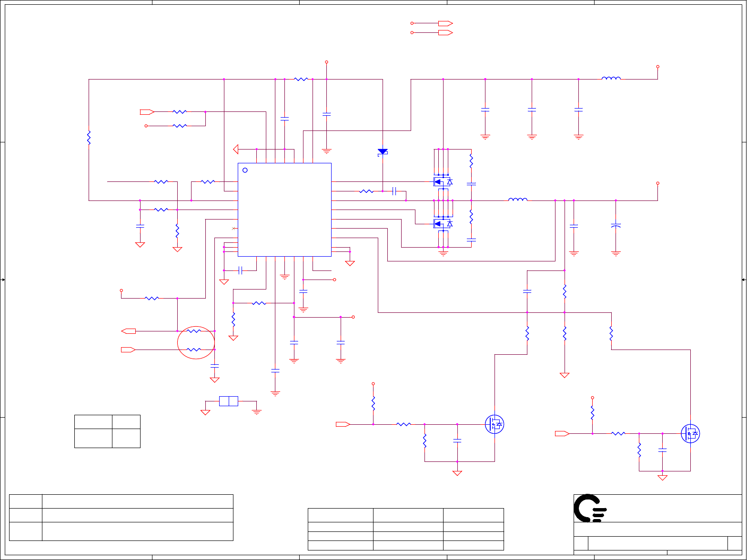The height and width of the screenshot is (560, 747).
Task: Select the left-pointing red ground triangle above the IC
Action: 235,149
